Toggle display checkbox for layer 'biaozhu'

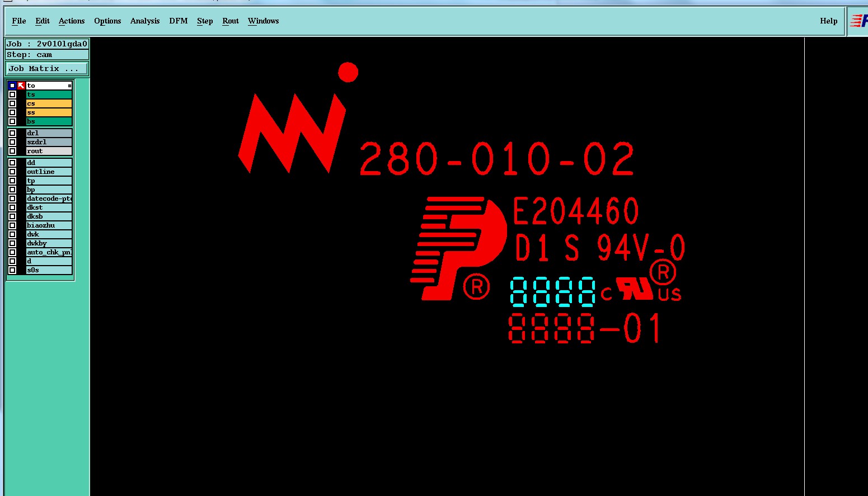pos(12,225)
